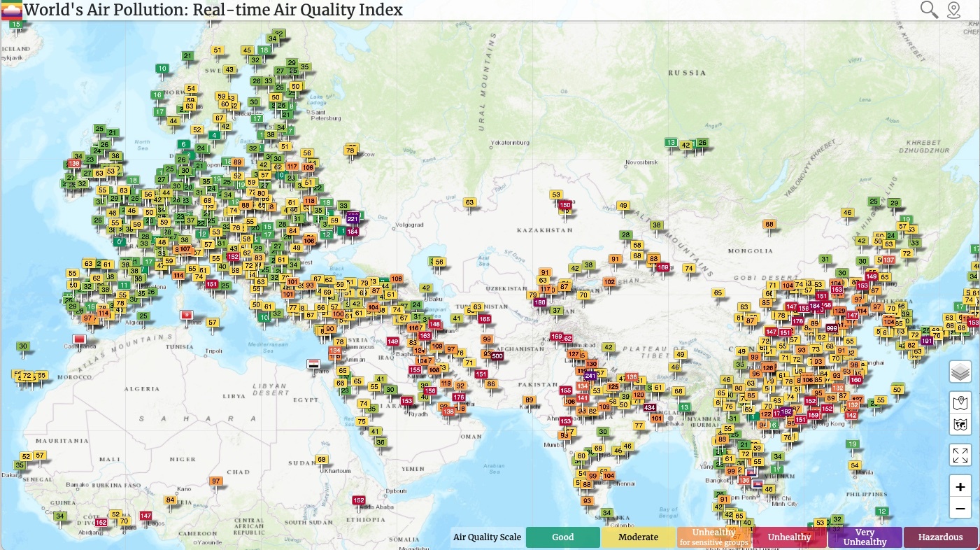Open the 500 AQI marker in Afghanistan
This screenshot has width=980, height=550.
497,356
